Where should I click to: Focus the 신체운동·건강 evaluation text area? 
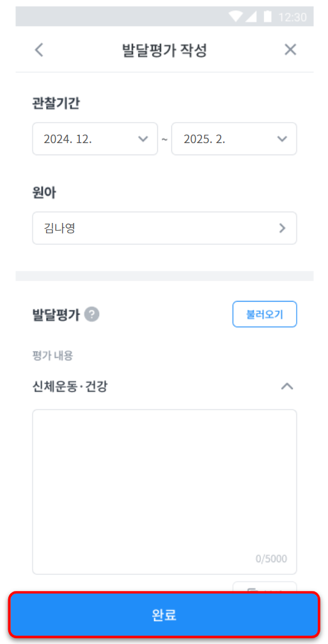pyautogui.click(x=164, y=492)
